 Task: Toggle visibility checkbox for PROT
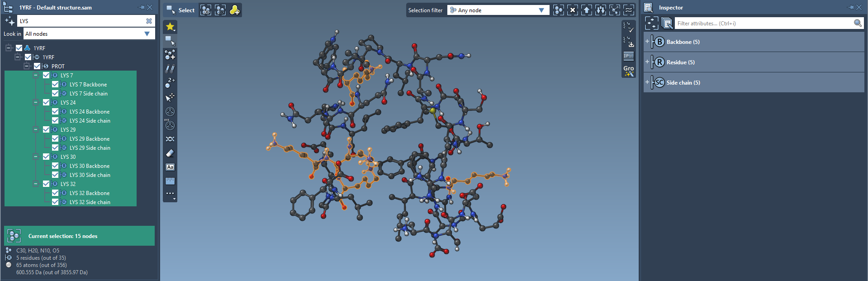tap(37, 66)
